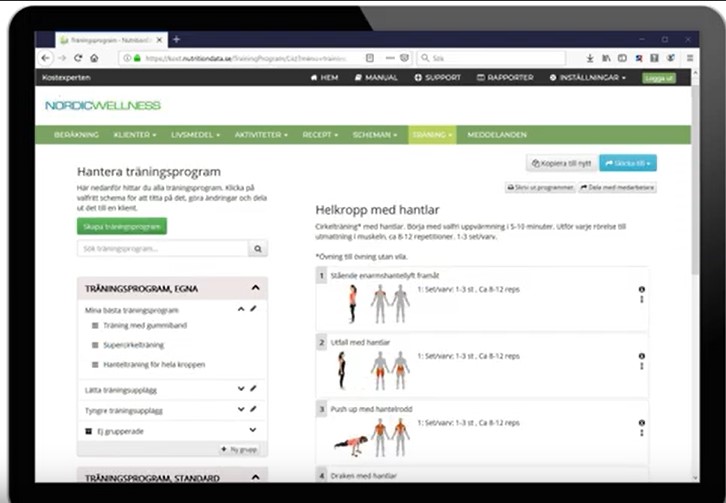The height and width of the screenshot is (503, 726).
Task: Collapse the 'Träningsprogram, egna' panel
Action: point(255,288)
